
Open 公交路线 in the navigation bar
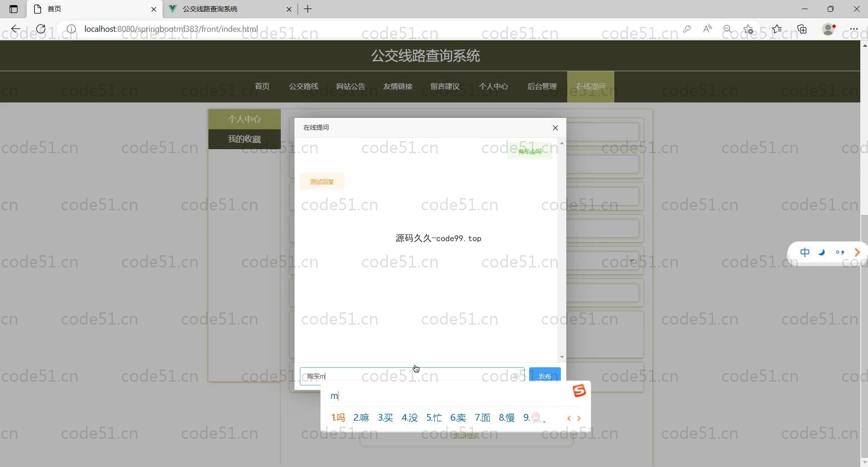coord(304,87)
